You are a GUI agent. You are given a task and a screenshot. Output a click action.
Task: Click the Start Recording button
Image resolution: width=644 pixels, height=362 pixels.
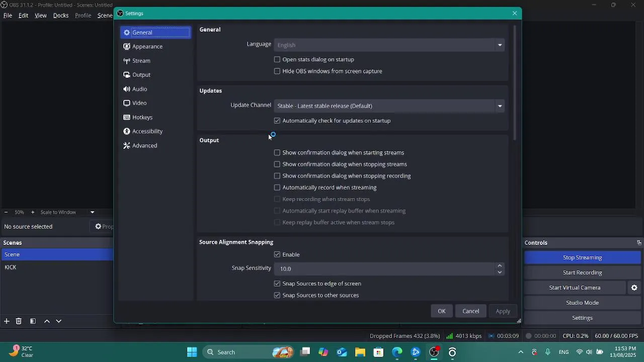coord(582,273)
